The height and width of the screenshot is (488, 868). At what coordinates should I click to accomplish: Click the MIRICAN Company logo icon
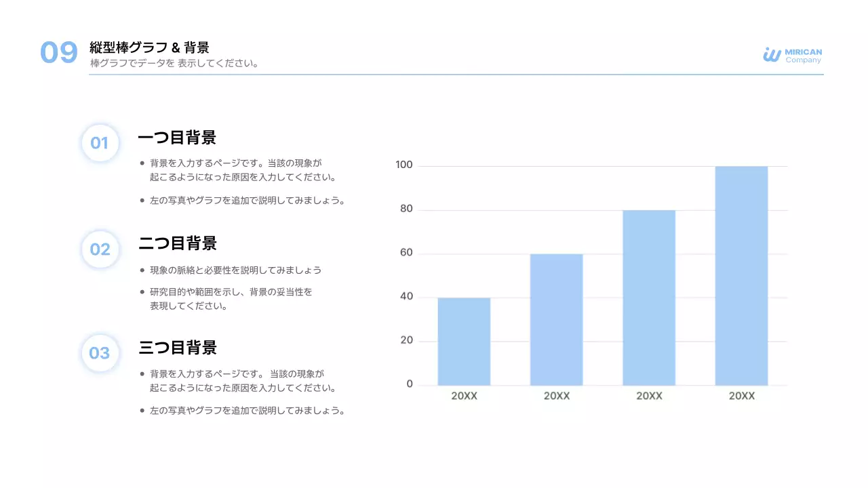772,55
